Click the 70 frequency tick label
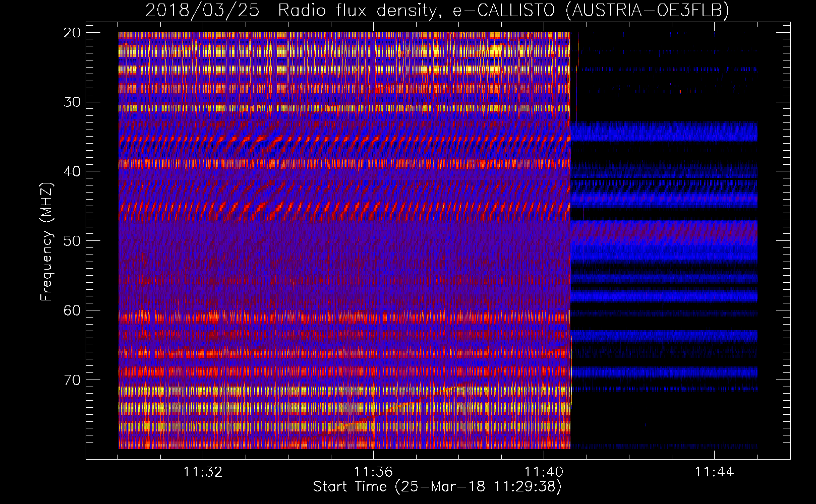 (x=73, y=380)
